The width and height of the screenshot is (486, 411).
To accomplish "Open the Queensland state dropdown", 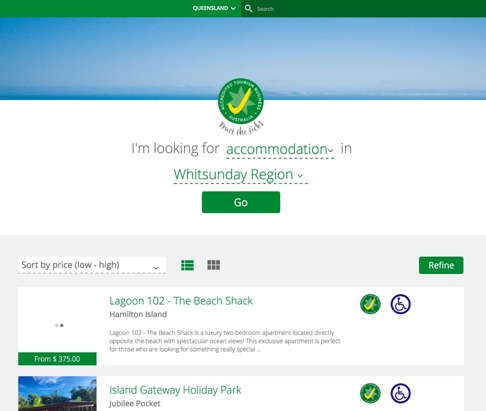I will point(214,8).
